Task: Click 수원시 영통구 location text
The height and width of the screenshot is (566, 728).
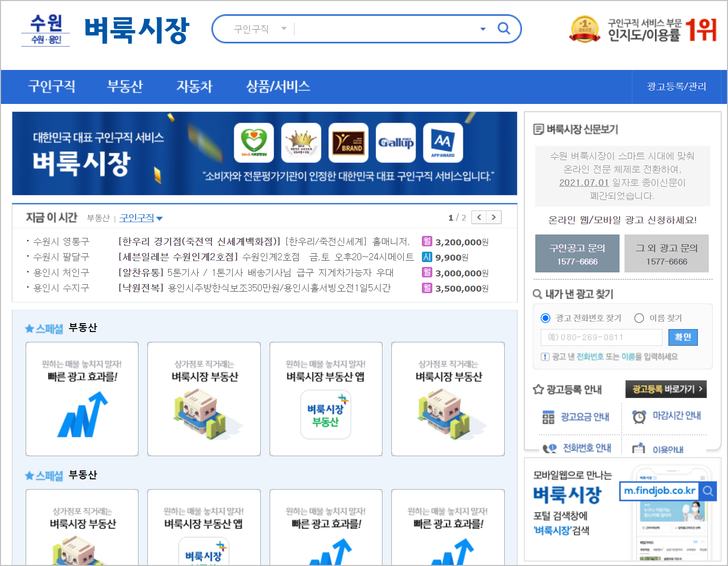Action: [61, 242]
